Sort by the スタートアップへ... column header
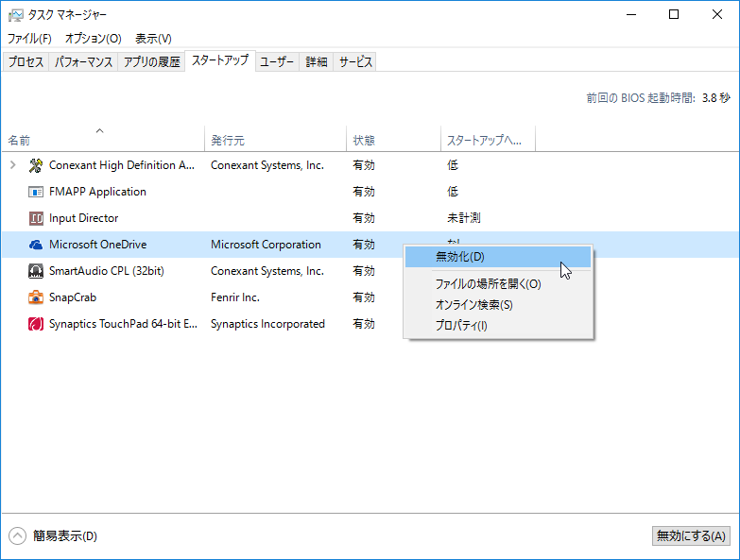740x560 pixels. [488, 140]
